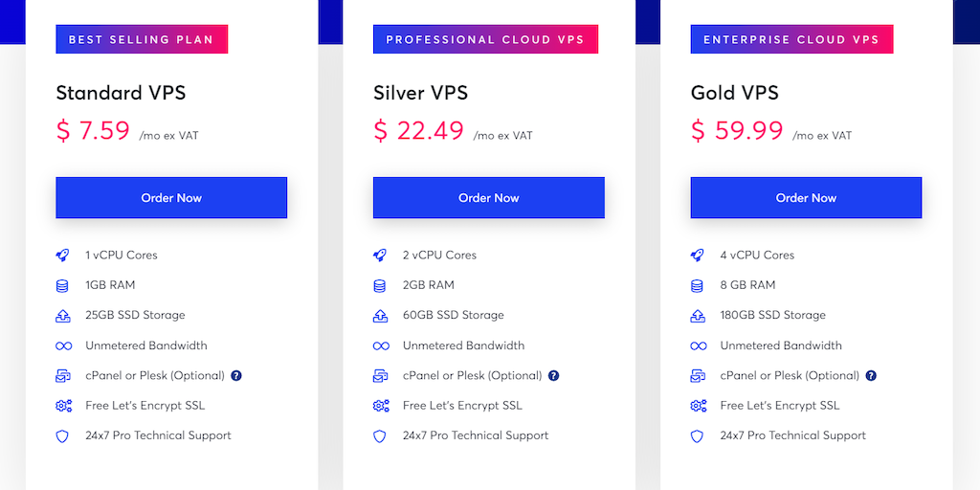Click the Gold VPS plan heading

pyautogui.click(x=735, y=93)
